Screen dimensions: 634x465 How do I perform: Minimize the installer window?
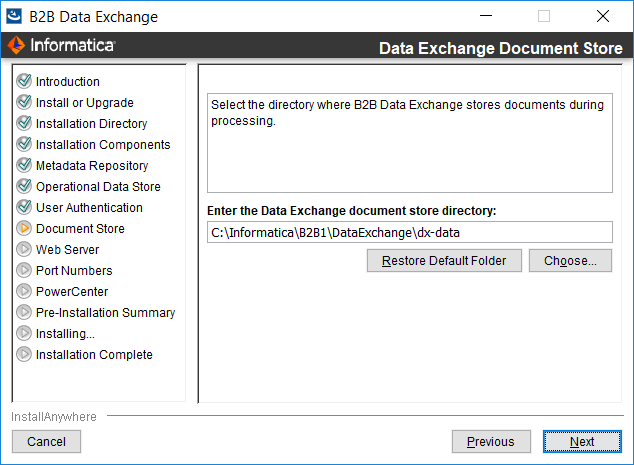coord(486,16)
